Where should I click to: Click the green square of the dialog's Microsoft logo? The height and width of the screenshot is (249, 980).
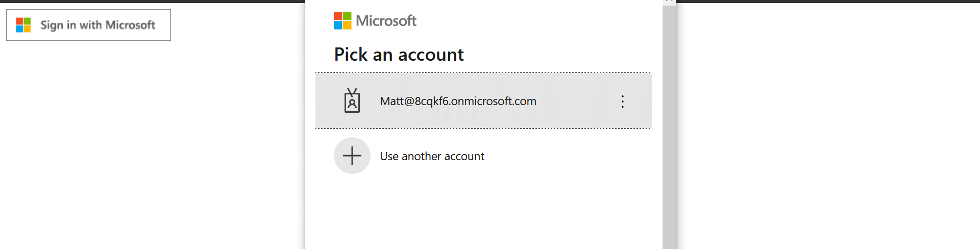coord(347,16)
